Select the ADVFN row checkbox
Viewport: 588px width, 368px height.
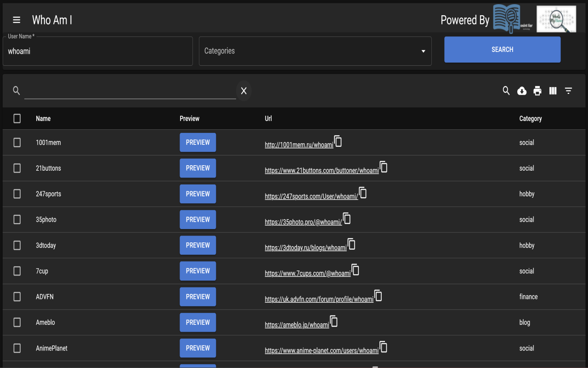click(x=17, y=297)
